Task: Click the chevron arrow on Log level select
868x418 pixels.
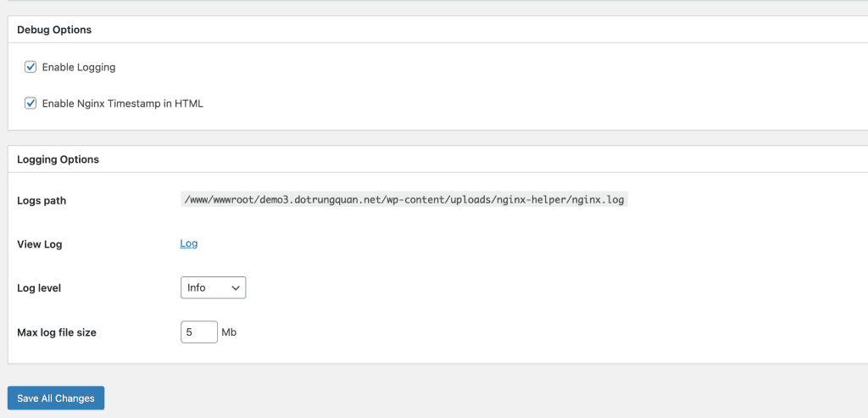Action: (235, 287)
